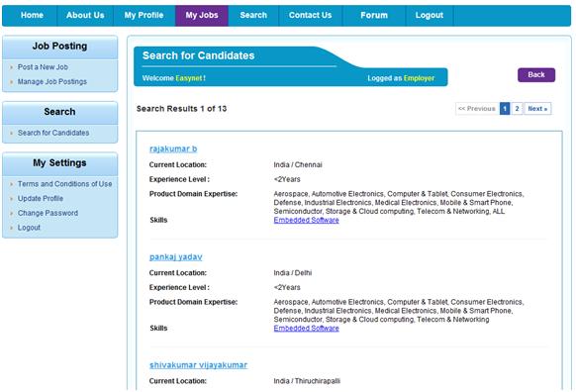The width and height of the screenshot is (576, 392).
Task: Log out via top navigation bar
Action: [x=430, y=16]
